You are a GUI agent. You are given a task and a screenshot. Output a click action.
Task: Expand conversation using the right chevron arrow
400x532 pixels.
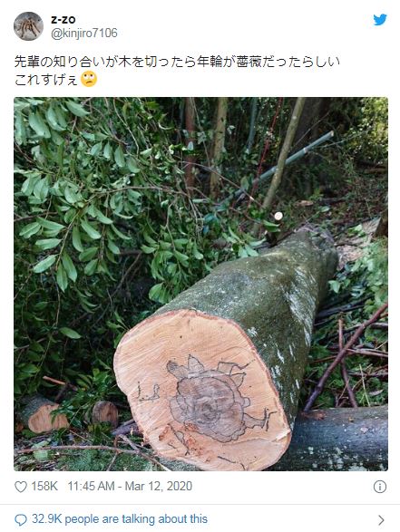(381, 520)
